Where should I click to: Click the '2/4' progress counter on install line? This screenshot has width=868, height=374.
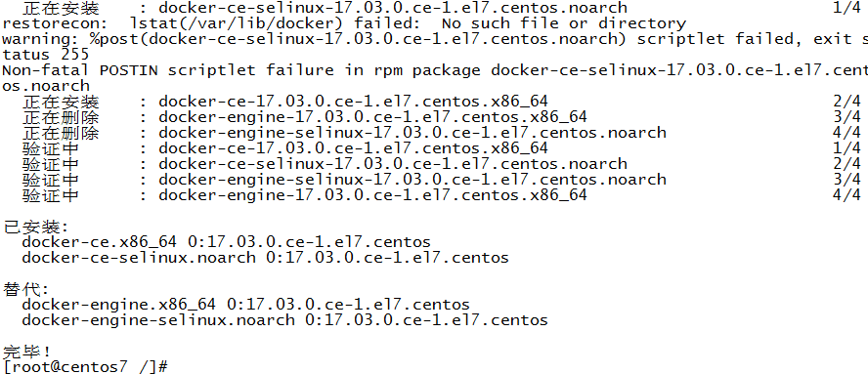(x=846, y=102)
